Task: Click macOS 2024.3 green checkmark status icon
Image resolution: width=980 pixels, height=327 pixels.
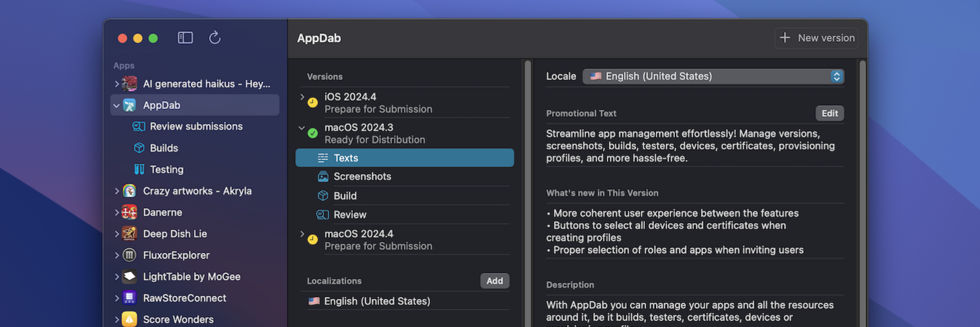Action: pyautogui.click(x=313, y=133)
